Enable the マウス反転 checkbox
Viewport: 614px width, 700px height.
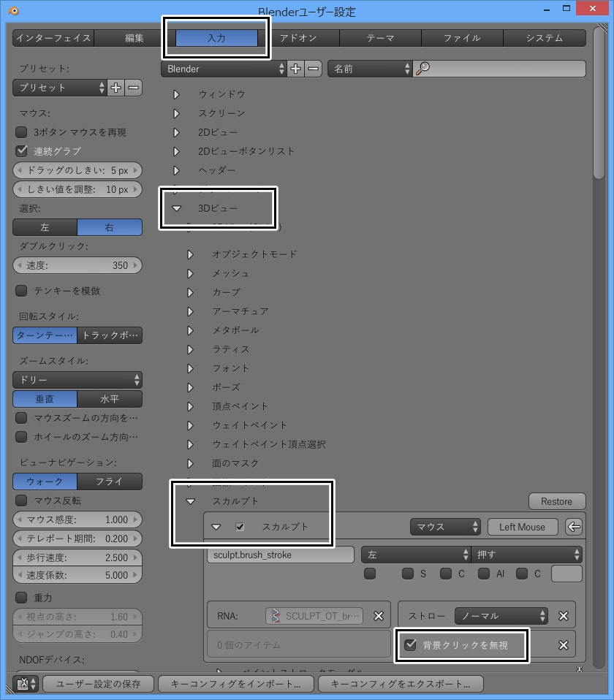coord(21,501)
